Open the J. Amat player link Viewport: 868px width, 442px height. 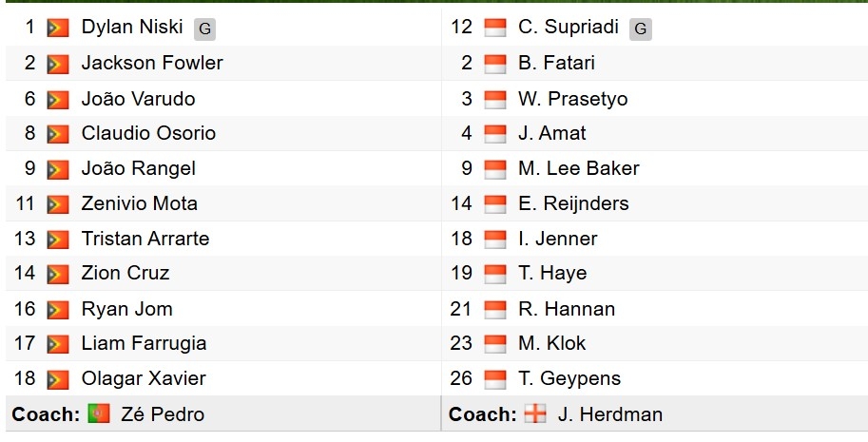(552, 133)
